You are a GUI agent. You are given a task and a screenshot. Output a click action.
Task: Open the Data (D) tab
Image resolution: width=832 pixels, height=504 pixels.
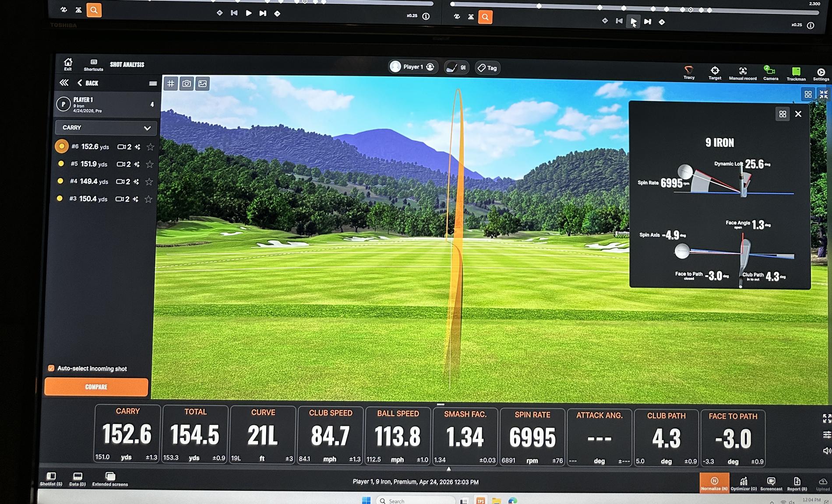pos(78,479)
